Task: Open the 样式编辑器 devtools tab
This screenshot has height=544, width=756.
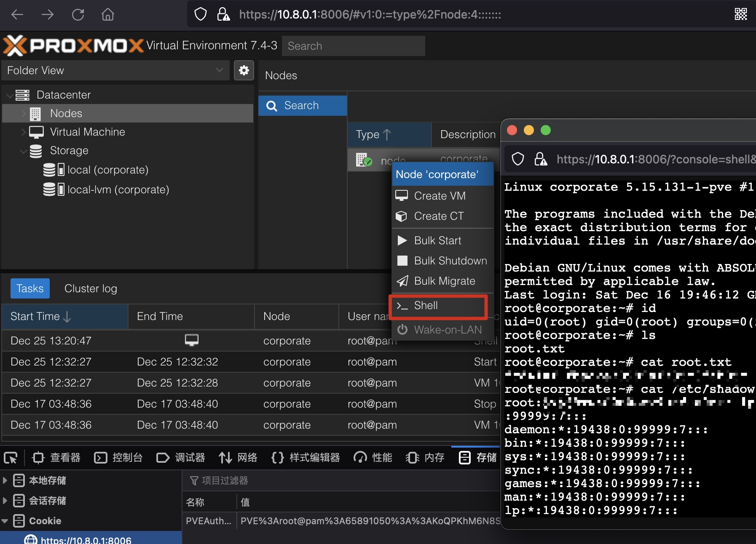Action: click(x=306, y=458)
